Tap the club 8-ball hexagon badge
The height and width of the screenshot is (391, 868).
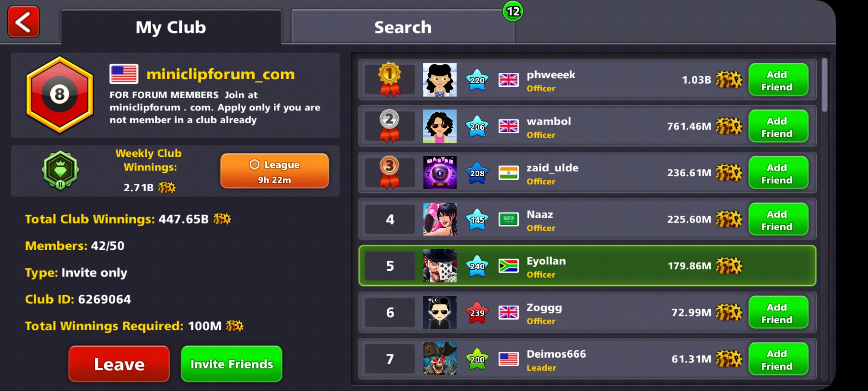(x=60, y=95)
